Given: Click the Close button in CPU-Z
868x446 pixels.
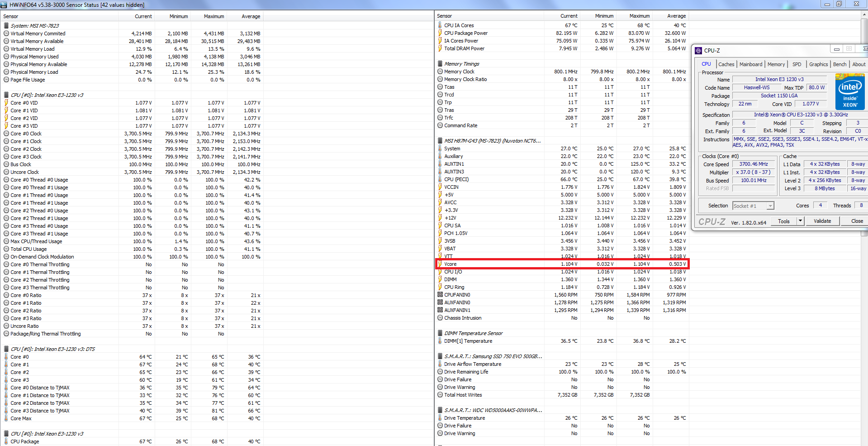Looking at the screenshot, I should (854, 221).
